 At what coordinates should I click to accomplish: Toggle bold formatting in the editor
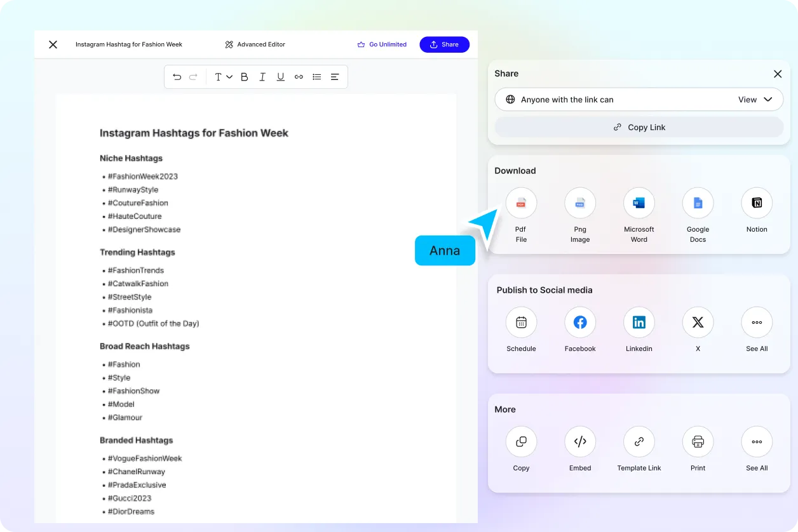(244, 76)
